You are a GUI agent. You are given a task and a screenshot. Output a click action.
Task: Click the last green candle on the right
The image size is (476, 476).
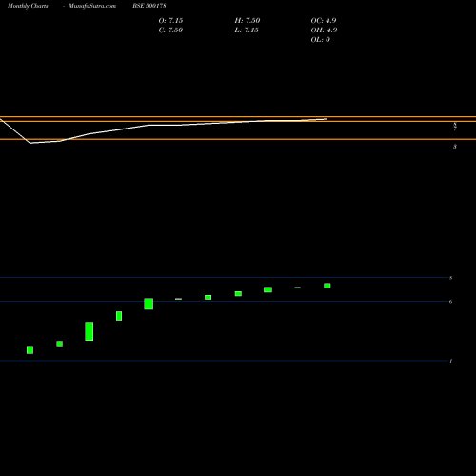point(327,286)
